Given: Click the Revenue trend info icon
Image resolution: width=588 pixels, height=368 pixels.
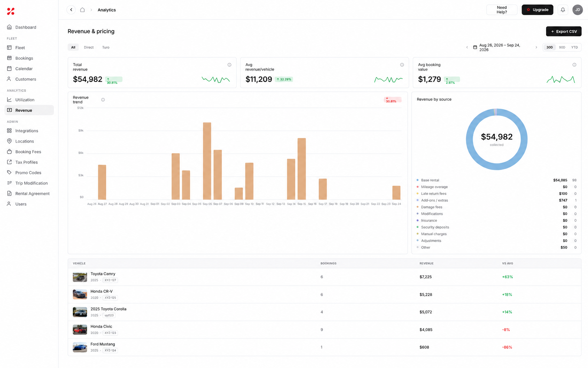Looking at the screenshot, I should click(103, 100).
